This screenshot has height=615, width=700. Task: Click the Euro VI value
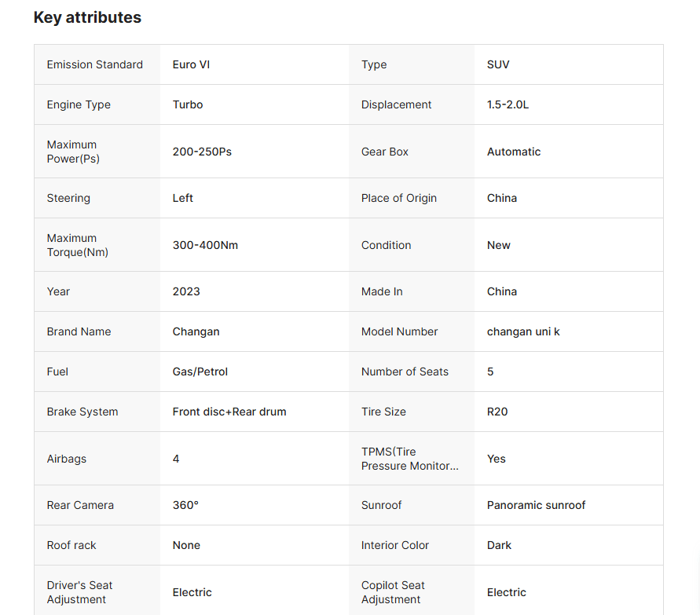(191, 64)
